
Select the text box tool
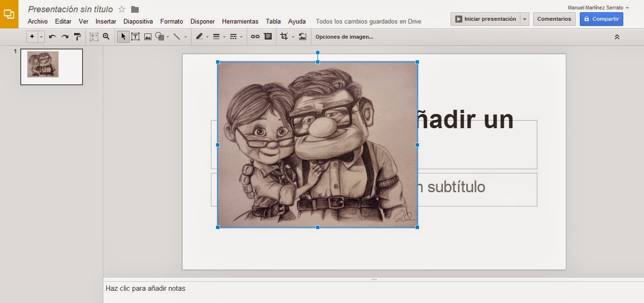click(x=135, y=36)
